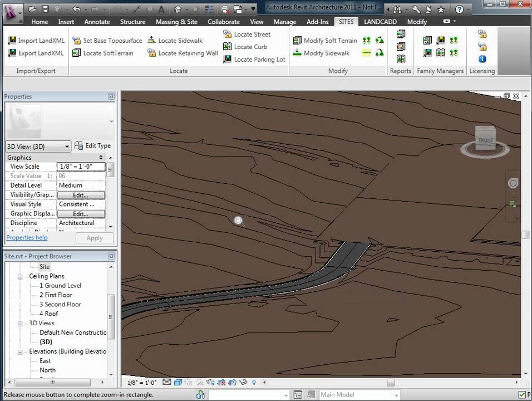Click the Modify Sidewalk tool
Screen dimensions: 532x401
tap(321, 53)
